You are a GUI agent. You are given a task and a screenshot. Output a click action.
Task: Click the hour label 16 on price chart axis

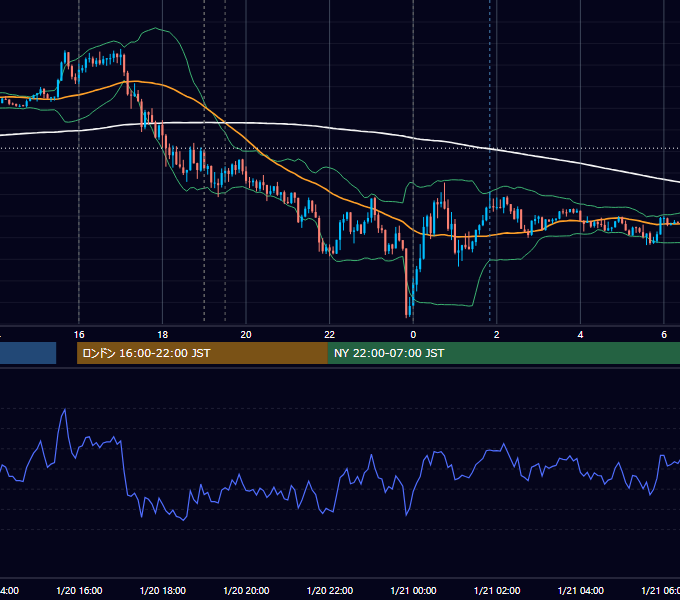click(x=79, y=335)
